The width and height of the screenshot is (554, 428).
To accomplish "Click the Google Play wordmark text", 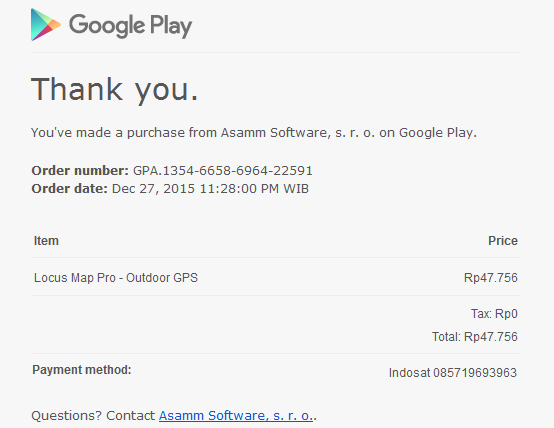I will [x=130, y=26].
